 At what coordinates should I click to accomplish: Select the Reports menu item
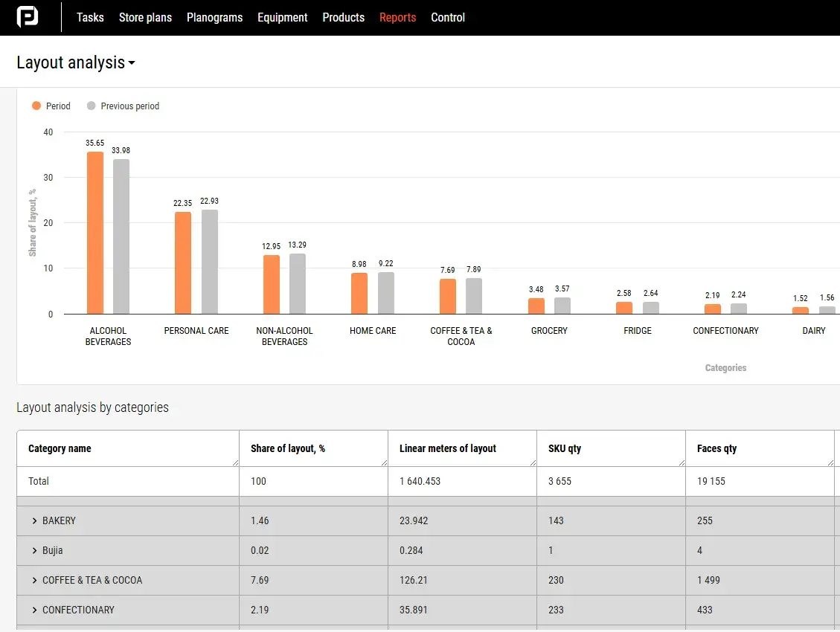coord(397,17)
